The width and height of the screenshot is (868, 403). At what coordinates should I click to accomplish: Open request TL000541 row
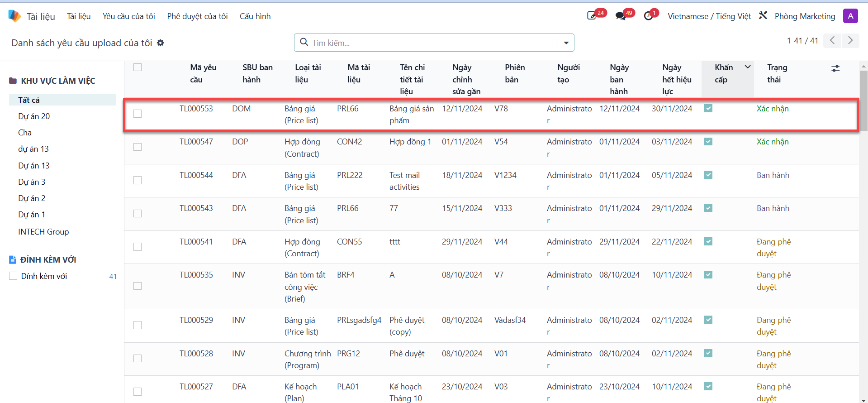click(492, 247)
